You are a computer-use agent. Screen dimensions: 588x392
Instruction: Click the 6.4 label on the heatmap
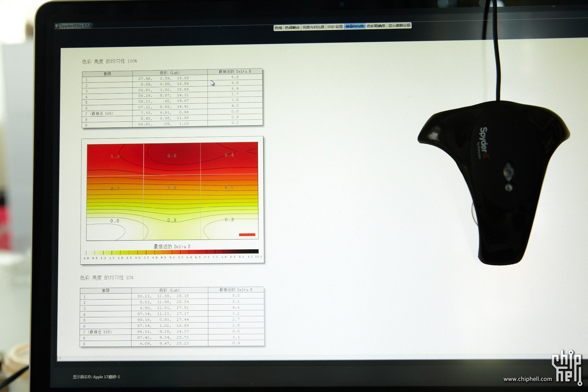(229, 155)
